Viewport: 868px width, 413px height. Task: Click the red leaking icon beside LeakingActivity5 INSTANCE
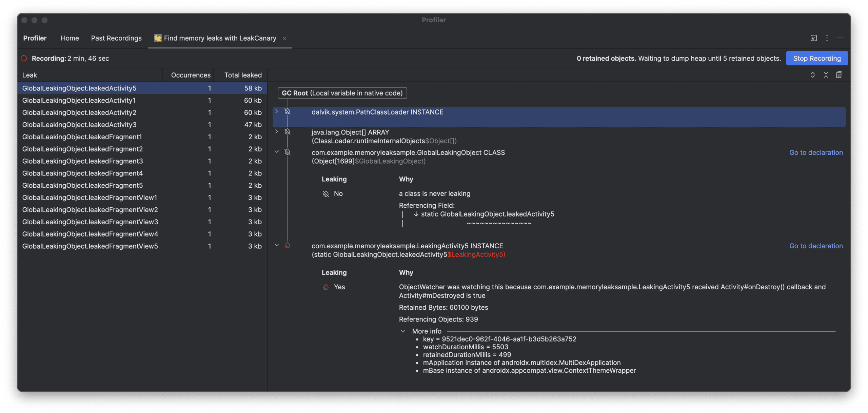(x=287, y=245)
